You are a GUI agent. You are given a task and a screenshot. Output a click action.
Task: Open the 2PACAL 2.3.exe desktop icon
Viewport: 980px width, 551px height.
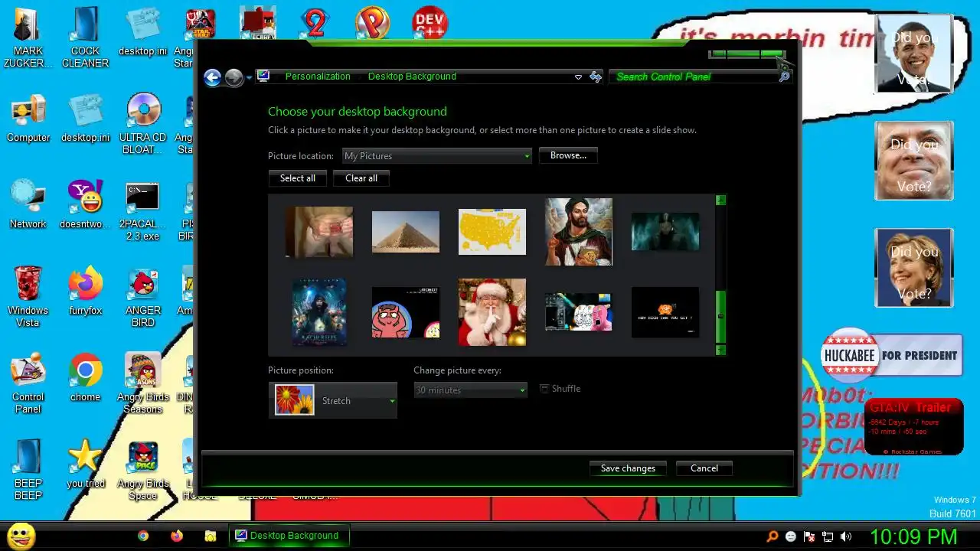(x=143, y=211)
